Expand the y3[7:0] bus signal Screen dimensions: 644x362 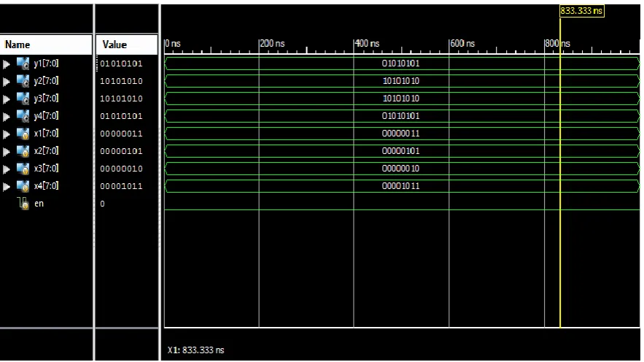pyautogui.click(x=6, y=99)
